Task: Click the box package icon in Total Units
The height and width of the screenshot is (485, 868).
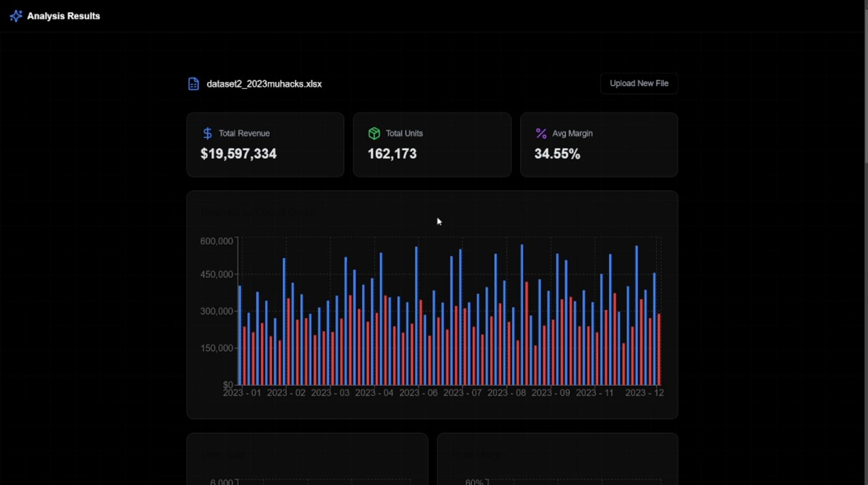Action: coord(374,134)
